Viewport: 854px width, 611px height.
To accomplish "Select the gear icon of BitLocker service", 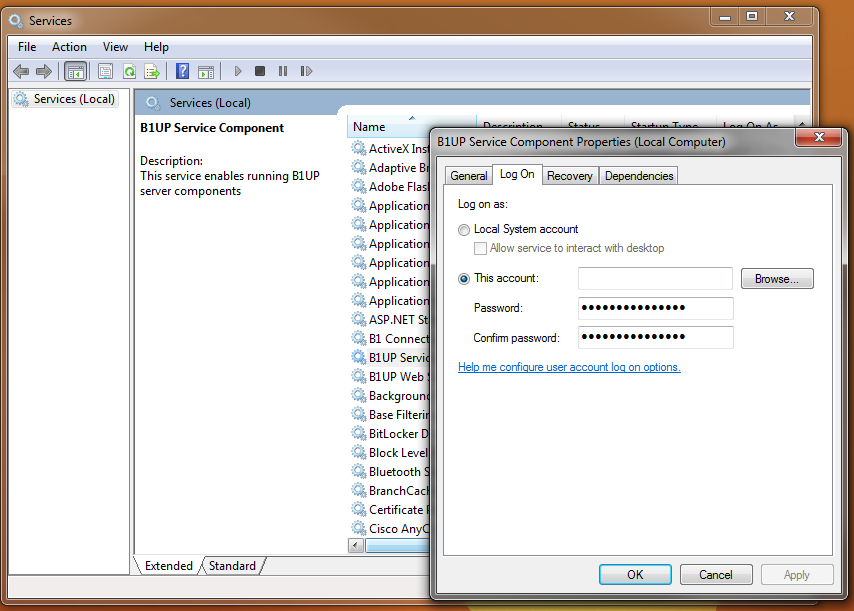I will point(358,433).
